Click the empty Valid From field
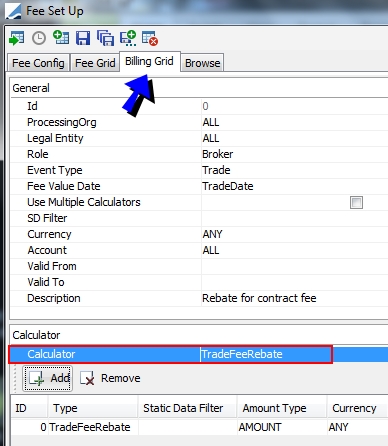388x446 pixels. tap(295, 266)
